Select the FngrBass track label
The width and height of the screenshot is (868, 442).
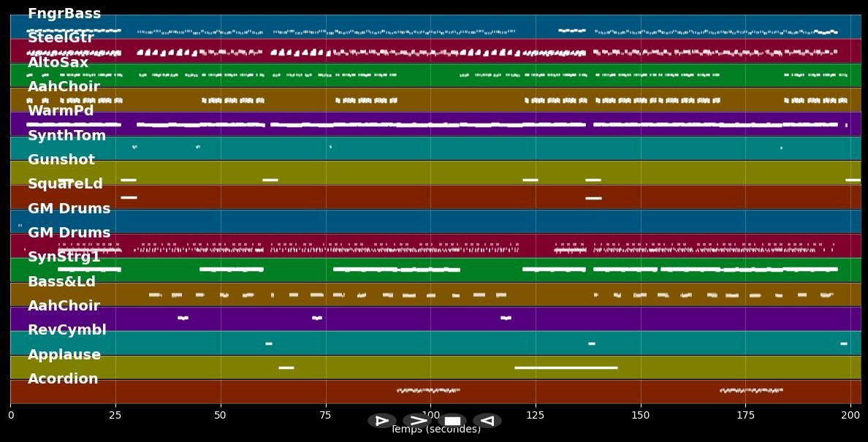click(63, 13)
